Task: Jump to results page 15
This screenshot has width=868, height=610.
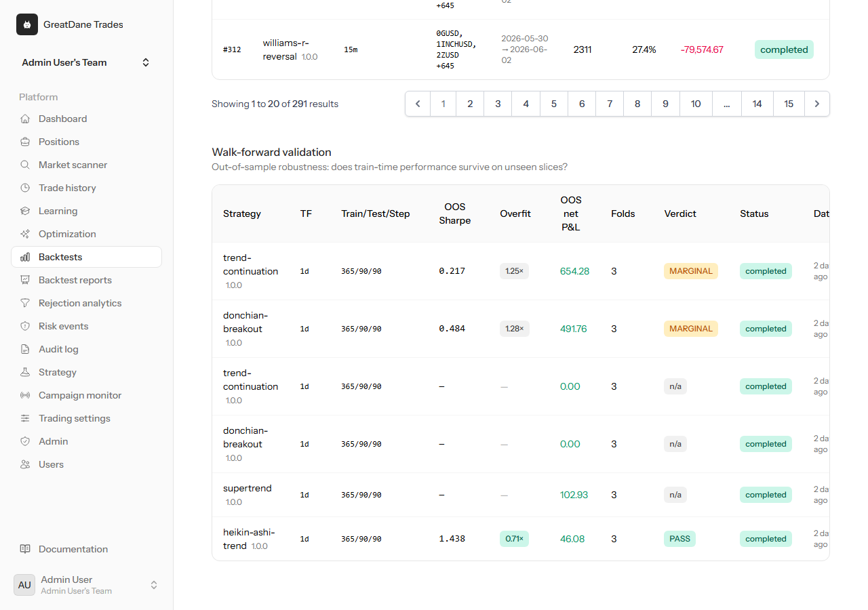Action: coord(789,104)
